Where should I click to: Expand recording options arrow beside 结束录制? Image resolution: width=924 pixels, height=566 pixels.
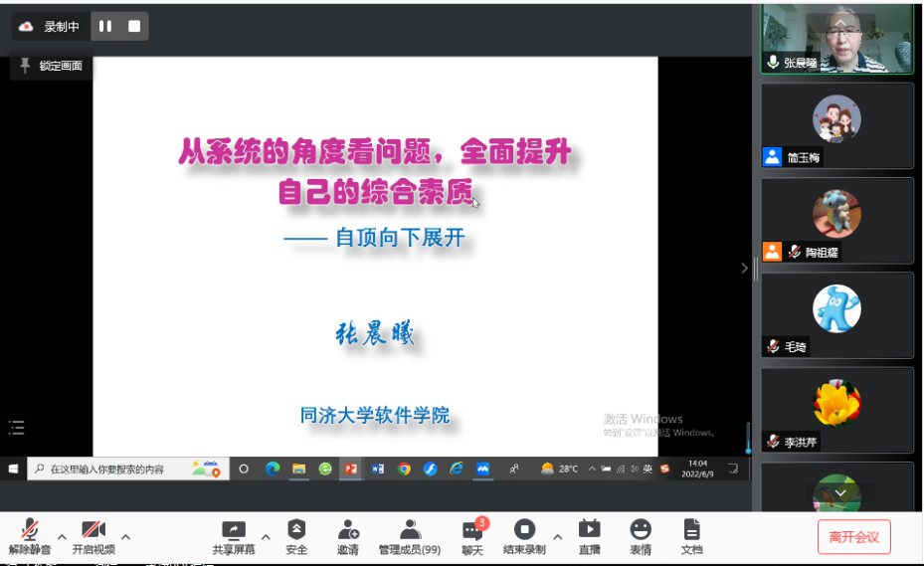[x=557, y=537]
